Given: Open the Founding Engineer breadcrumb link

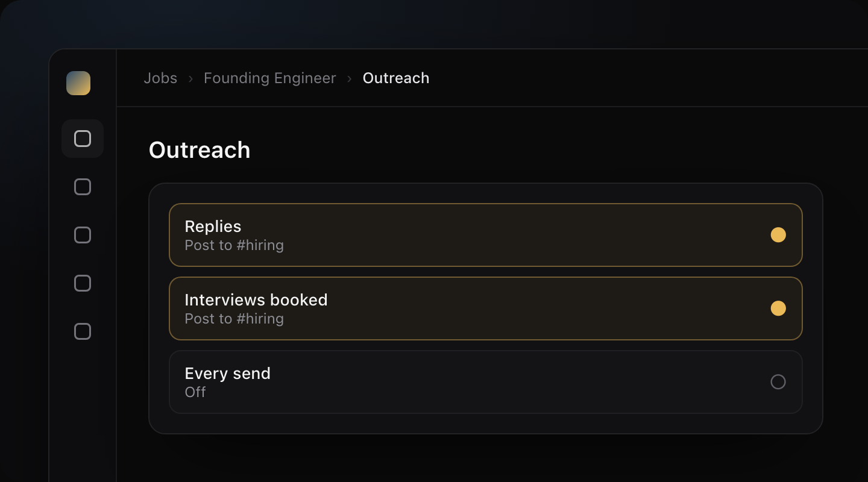Looking at the screenshot, I should pyautogui.click(x=270, y=78).
